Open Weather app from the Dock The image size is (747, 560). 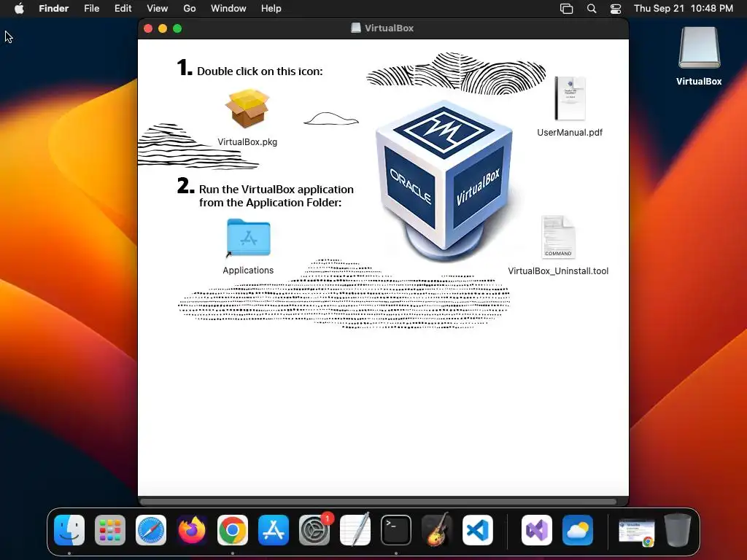(x=578, y=530)
